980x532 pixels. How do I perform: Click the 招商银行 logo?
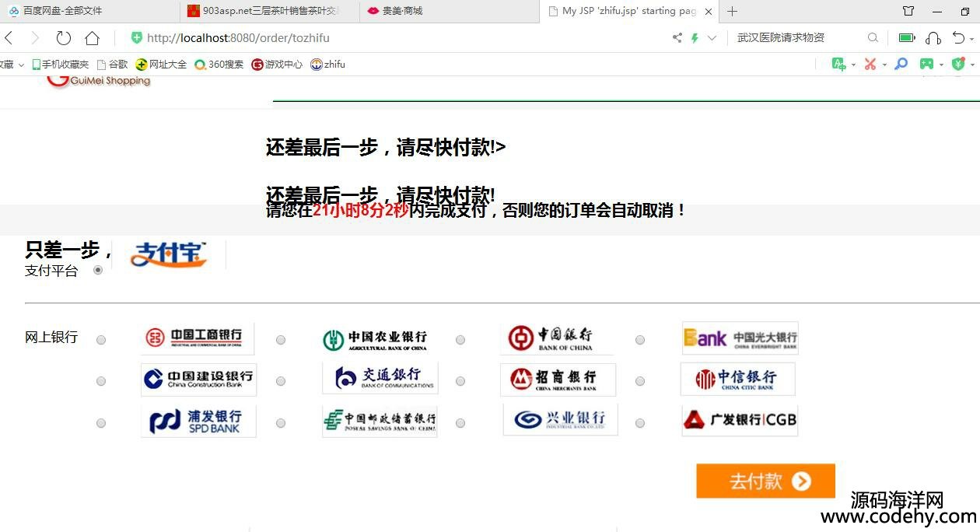point(558,380)
